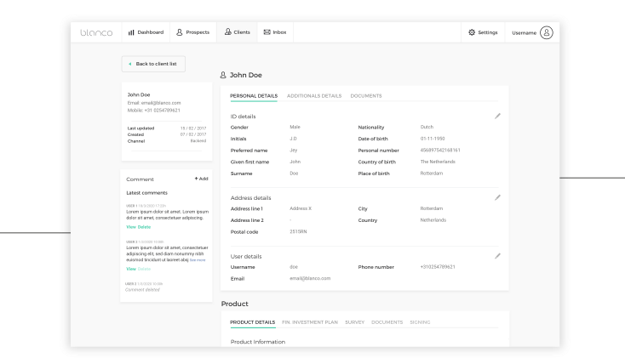Click the Initials value J.D
Screen dimensions: 625x364
pyautogui.click(x=293, y=139)
